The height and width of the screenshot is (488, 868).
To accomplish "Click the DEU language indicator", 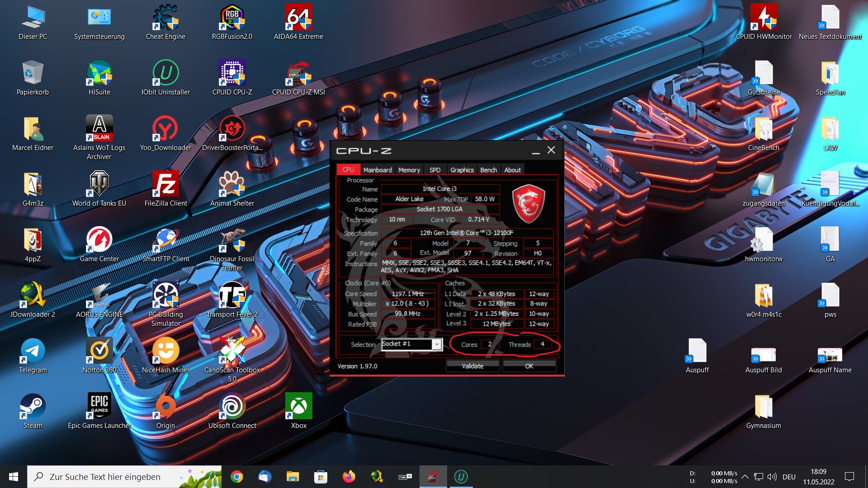I will (789, 477).
